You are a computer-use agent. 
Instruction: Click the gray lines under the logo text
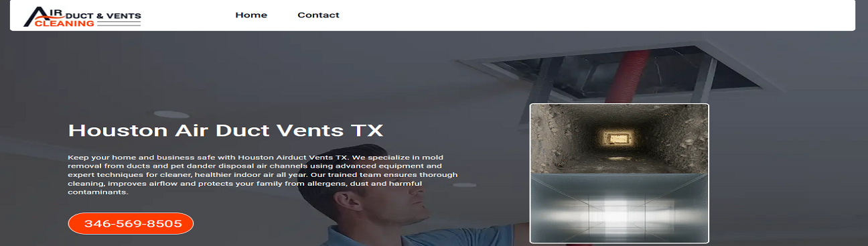[x=119, y=23]
